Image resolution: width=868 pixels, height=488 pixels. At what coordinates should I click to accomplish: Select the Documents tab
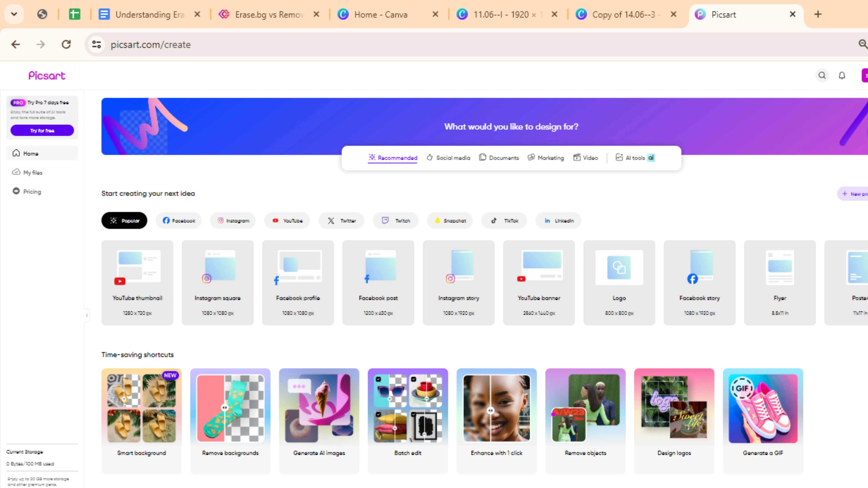[499, 158]
